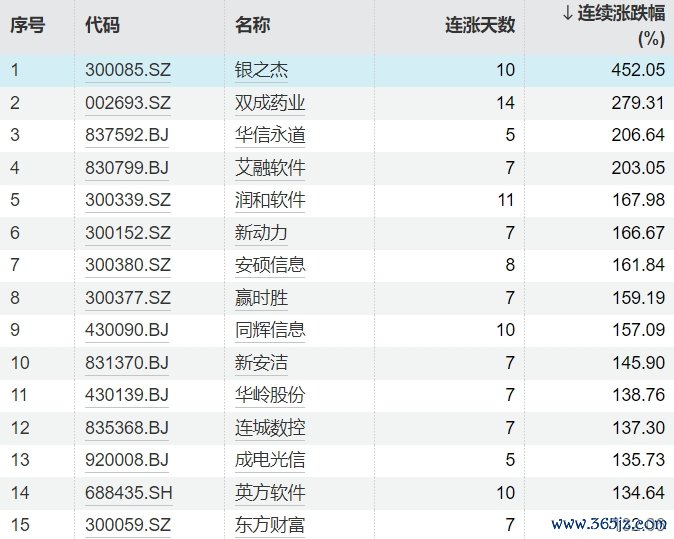Select the value 135.73
The height and width of the screenshot is (539, 674).
tap(638, 460)
